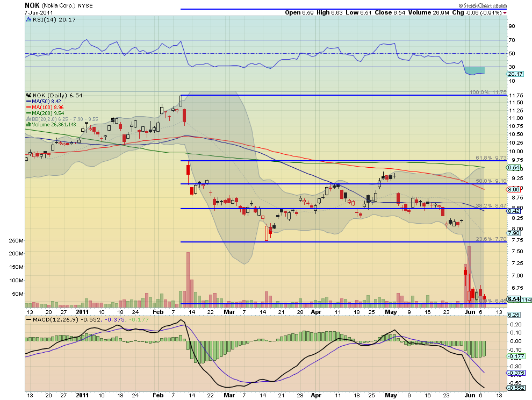Click the 38.2%: 8.47 Fibonacci label
532x400 pixels.
pyautogui.click(x=491, y=206)
